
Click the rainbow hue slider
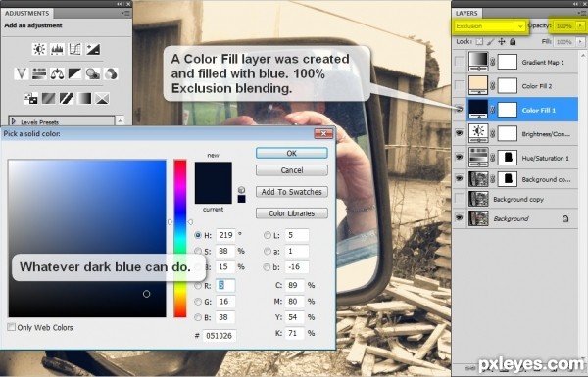pyautogui.click(x=180, y=238)
